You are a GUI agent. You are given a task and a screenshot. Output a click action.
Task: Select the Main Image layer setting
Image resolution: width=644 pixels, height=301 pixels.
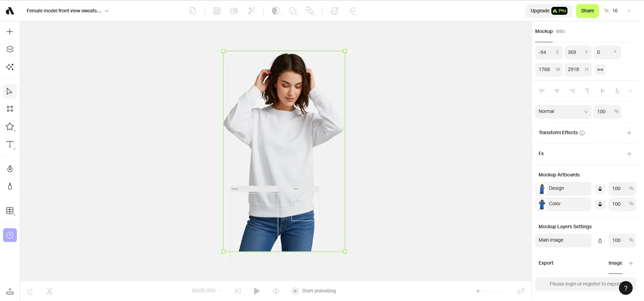(563, 240)
